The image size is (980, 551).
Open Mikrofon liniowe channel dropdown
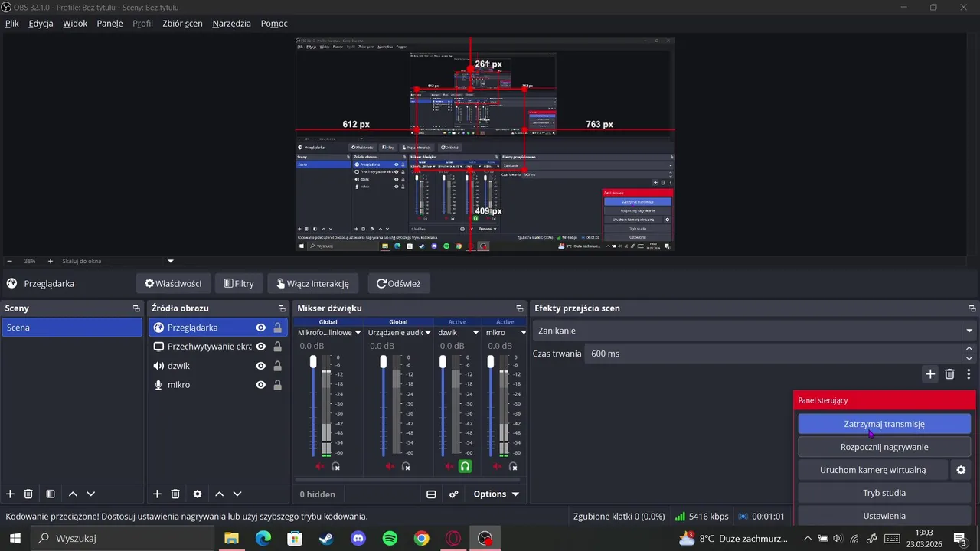358,333
